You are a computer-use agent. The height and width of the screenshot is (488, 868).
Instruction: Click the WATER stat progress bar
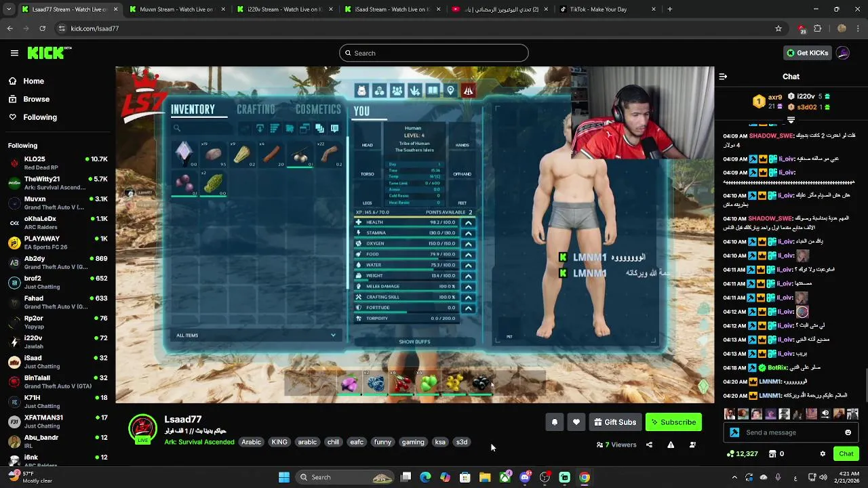pyautogui.click(x=407, y=265)
